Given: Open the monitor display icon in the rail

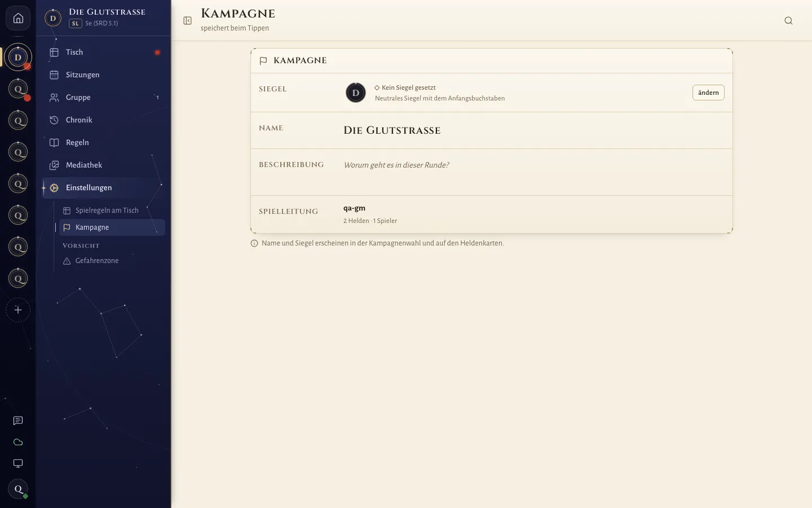Looking at the screenshot, I should (x=18, y=463).
